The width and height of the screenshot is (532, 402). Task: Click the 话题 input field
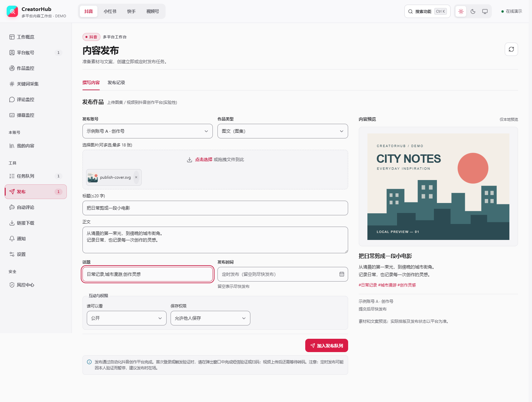click(148, 274)
